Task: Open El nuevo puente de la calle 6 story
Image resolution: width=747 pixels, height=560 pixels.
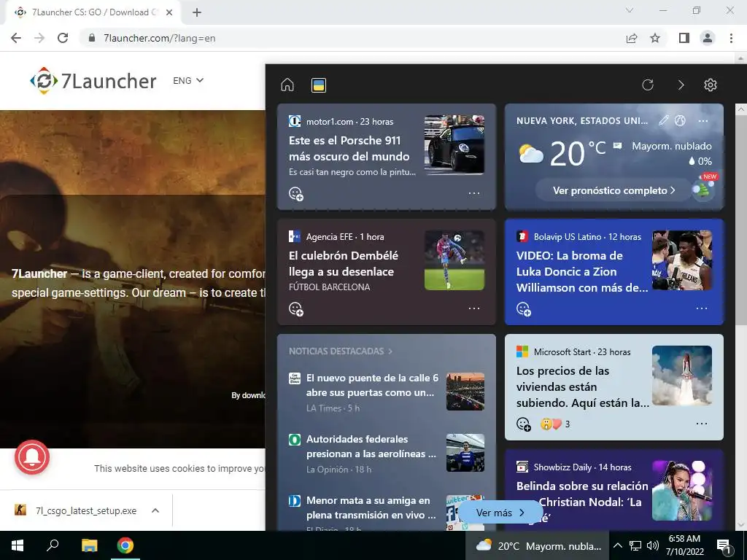Action: pyautogui.click(x=372, y=385)
